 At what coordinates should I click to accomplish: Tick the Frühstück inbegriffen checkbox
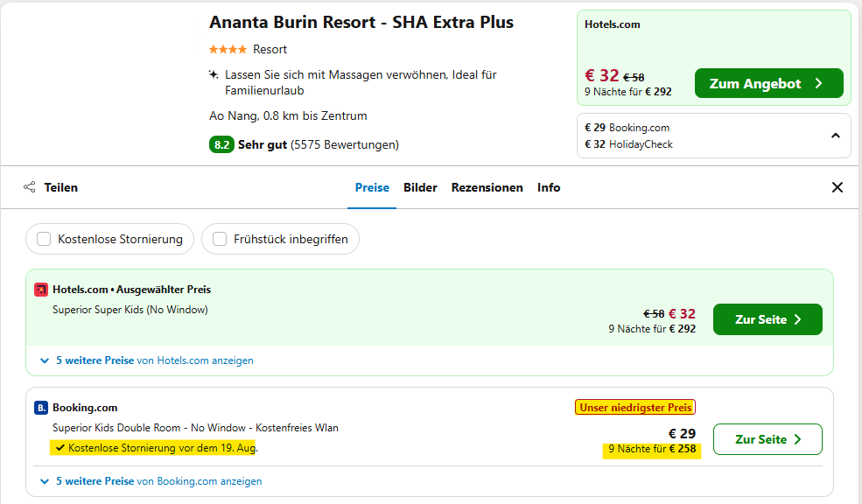tap(220, 239)
